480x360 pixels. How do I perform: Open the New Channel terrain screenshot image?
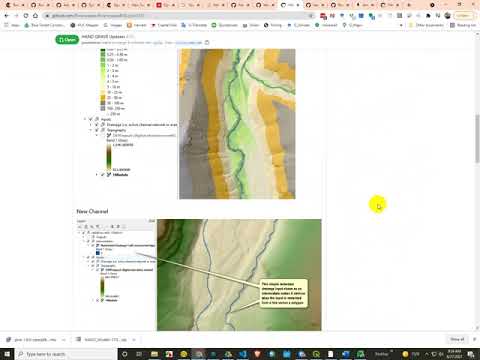pyautogui.click(x=239, y=275)
